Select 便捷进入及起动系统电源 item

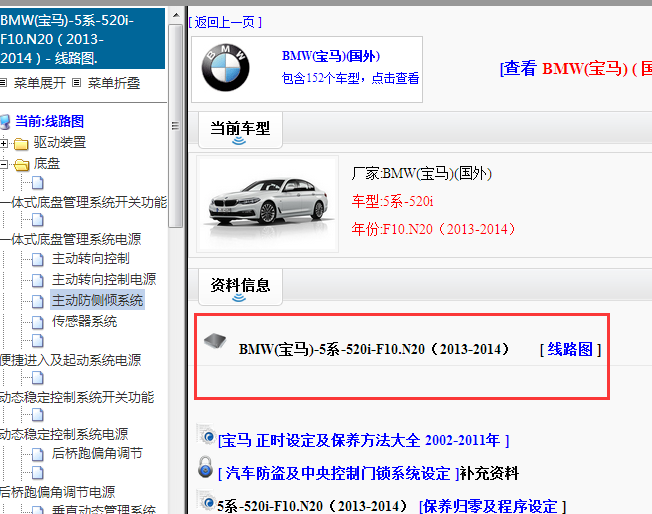[71, 360]
